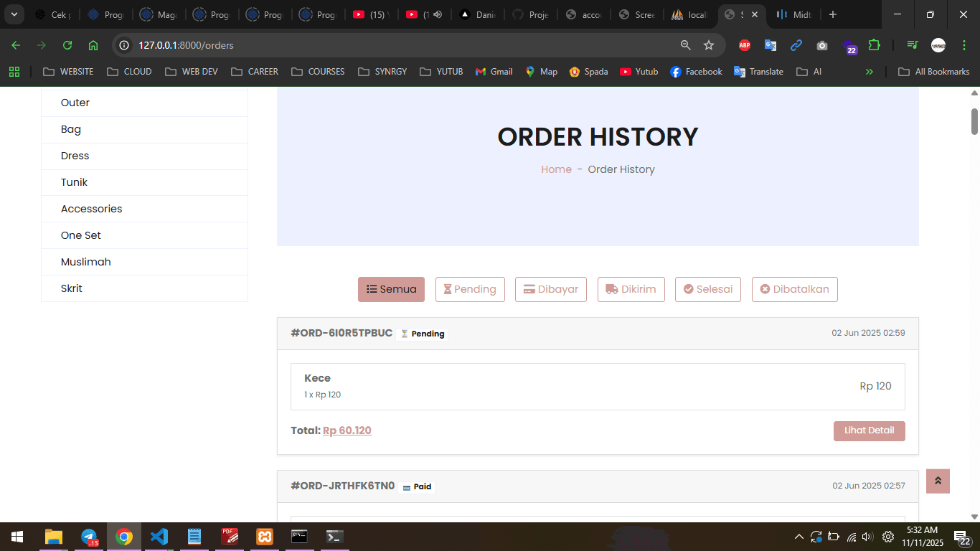Select the Dress category in the sidebar
The image size is (980, 551).
coord(75,156)
